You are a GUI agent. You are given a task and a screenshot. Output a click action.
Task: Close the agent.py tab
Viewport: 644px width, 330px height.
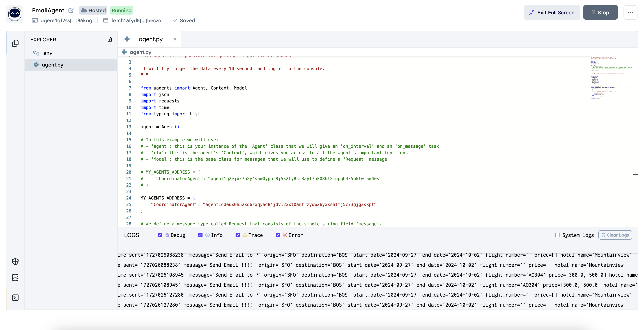coord(174,39)
